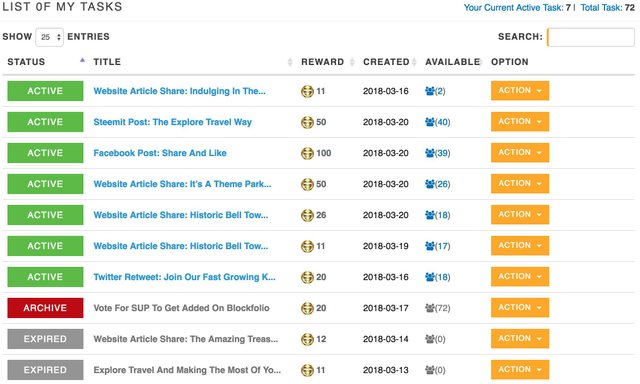Open Steemit Post: The Explore Travel Way
The image size is (640, 384).
click(x=172, y=122)
